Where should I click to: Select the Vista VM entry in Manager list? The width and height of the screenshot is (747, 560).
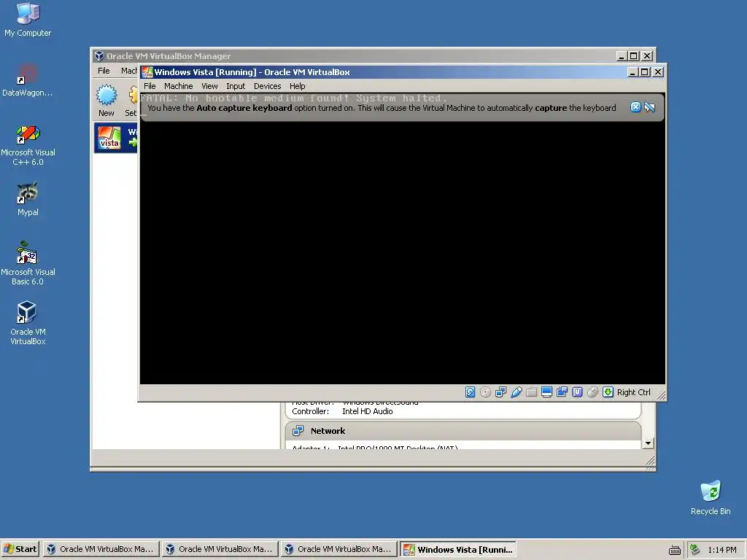pyautogui.click(x=116, y=138)
